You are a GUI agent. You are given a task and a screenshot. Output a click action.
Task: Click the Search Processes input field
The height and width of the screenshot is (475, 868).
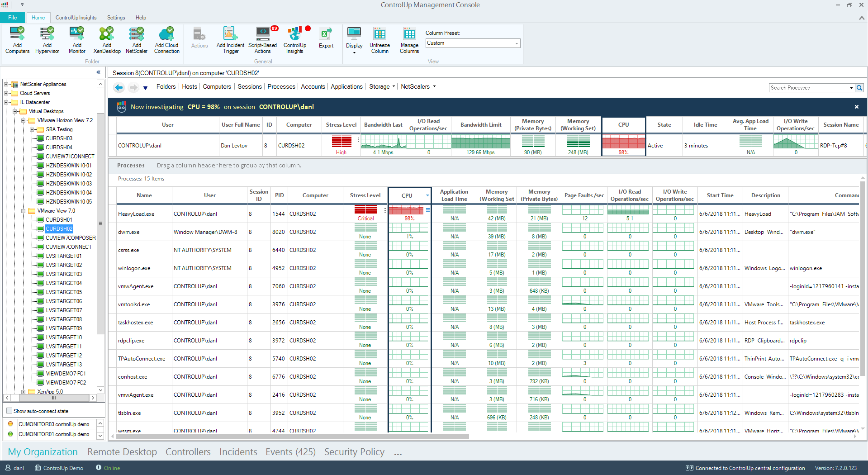click(x=809, y=88)
